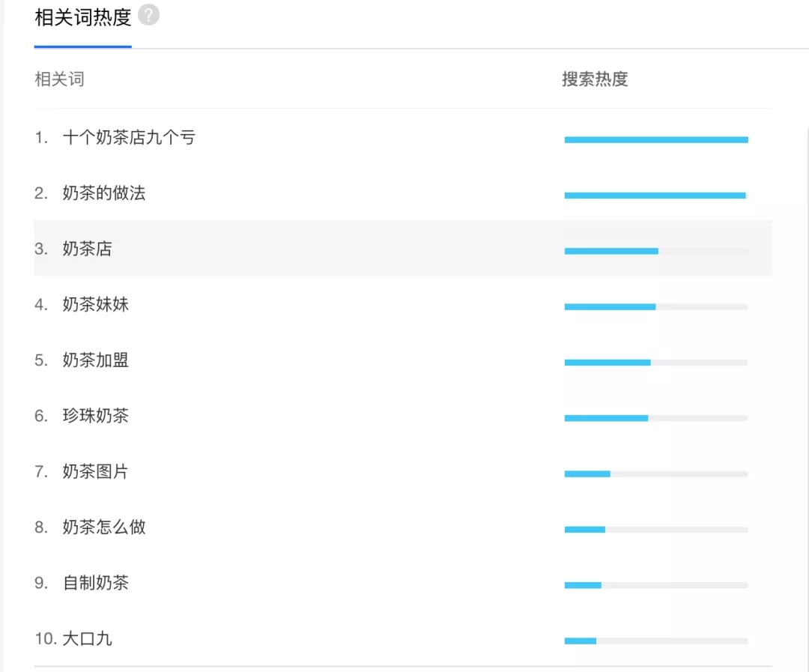Viewport: 809px width, 672px height.
Task: Click the 相关词 column header
Action: pyautogui.click(x=59, y=79)
